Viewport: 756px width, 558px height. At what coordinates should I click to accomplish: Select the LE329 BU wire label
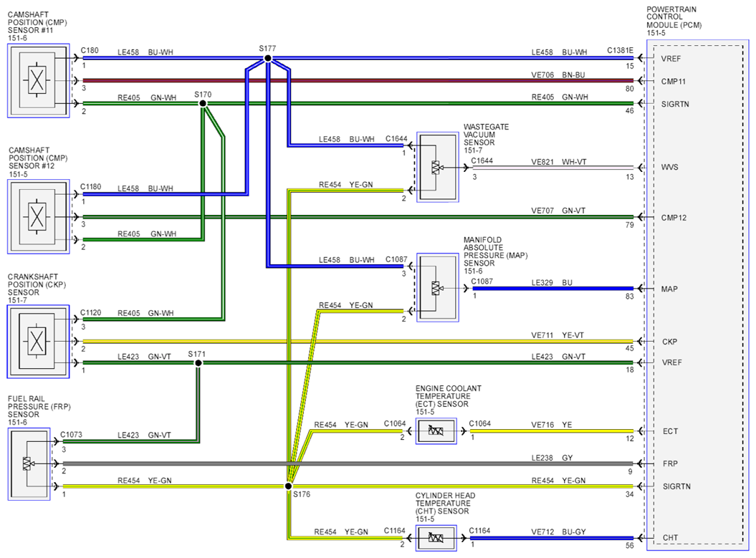click(x=552, y=282)
